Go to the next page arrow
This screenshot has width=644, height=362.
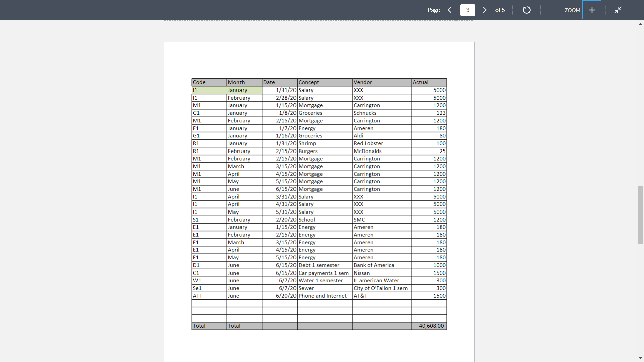pyautogui.click(x=485, y=10)
